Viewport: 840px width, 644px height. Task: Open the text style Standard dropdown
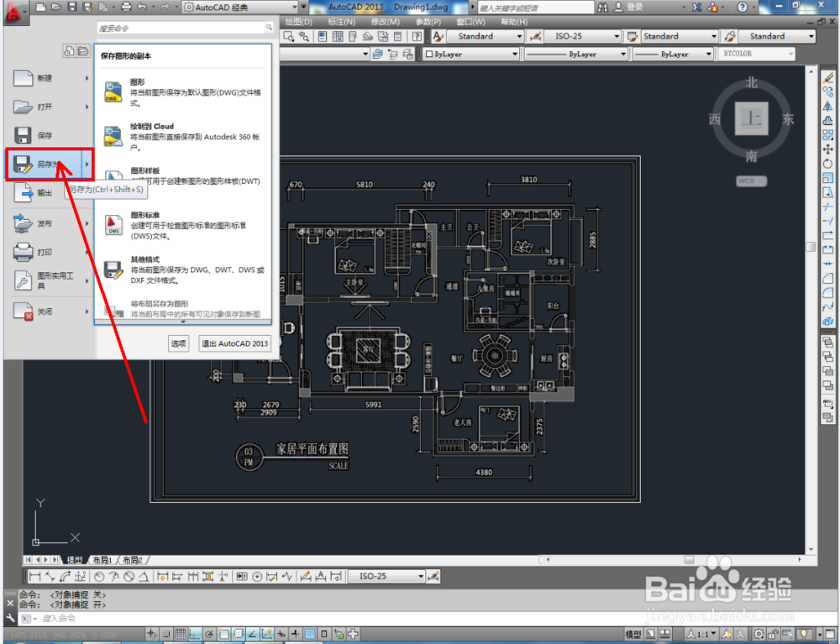click(x=485, y=36)
